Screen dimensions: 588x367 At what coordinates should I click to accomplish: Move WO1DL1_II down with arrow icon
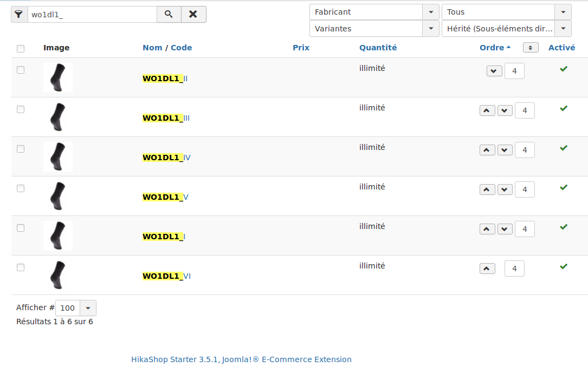coord(494,71)
